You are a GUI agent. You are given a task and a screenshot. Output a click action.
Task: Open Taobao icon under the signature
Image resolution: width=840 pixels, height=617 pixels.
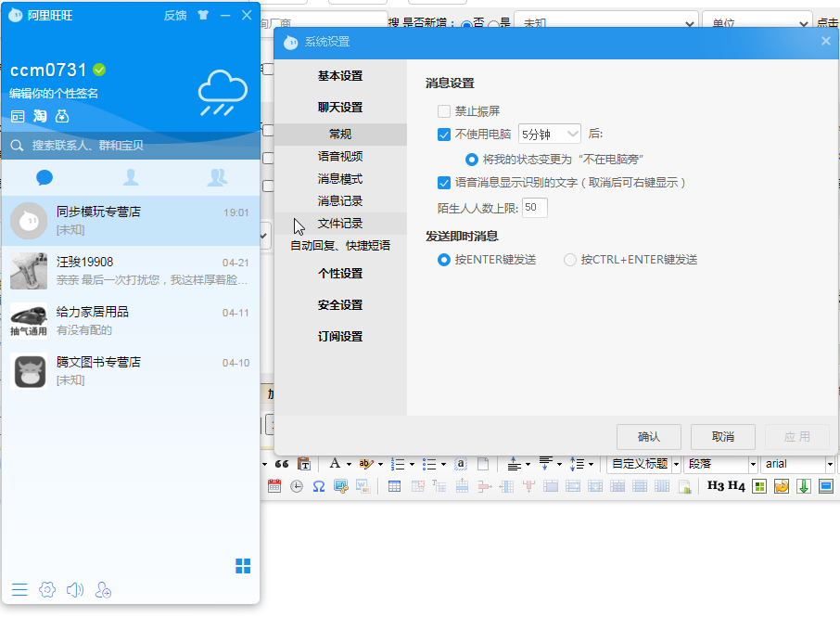coord(40,116)
